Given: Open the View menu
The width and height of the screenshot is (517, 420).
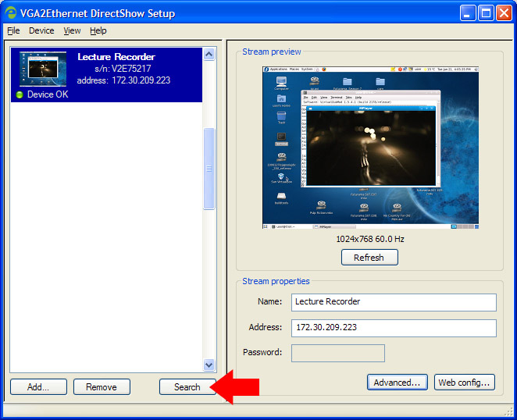Looking at the screenshot, I should coord(72,30).
